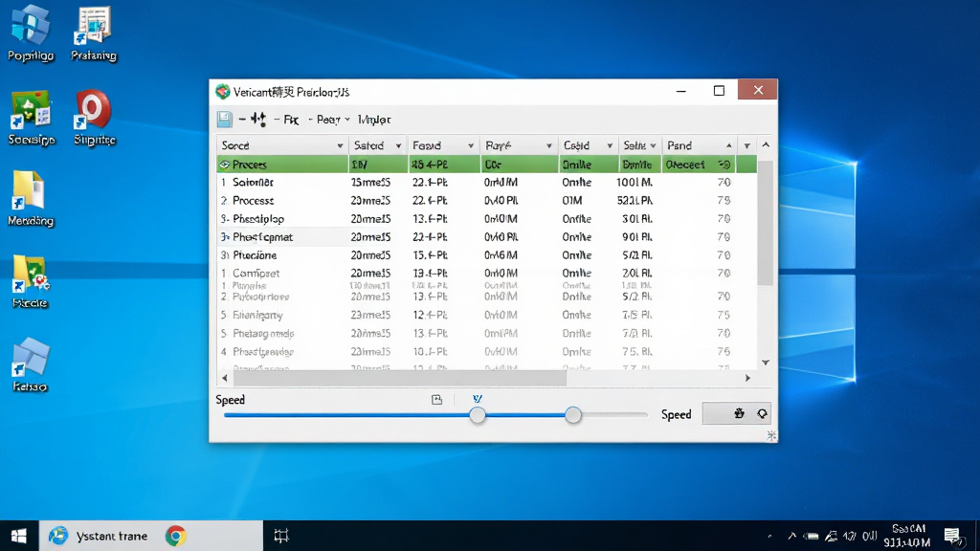Image resolution: width=980 pixels, height=551 pixels.
Task: Click the small window icon beside Speed label
Action: 436,400
